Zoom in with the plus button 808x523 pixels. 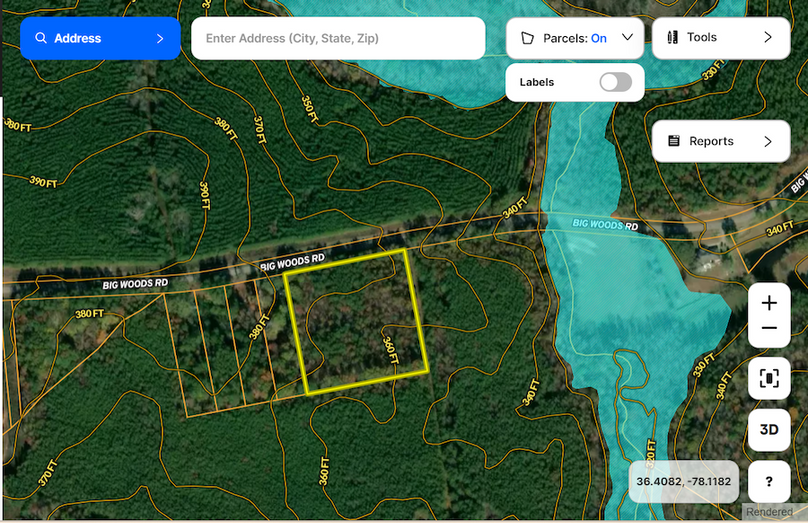769,303
